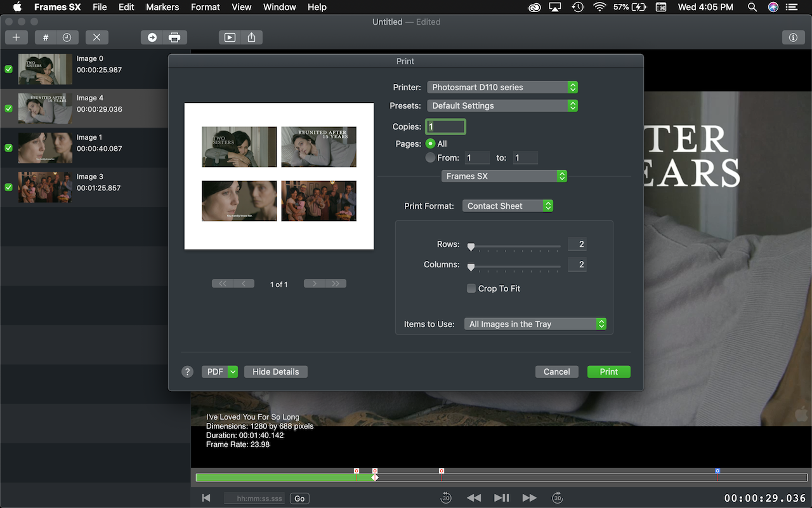Open the File menu
Viewport: 812px width, 508px height.
[100, 7]
